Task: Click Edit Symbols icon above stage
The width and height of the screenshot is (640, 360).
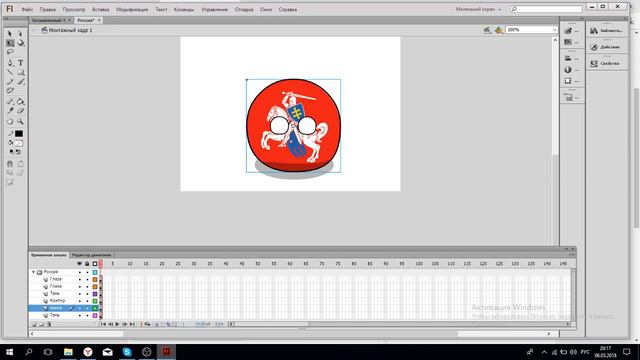Action: pyautogui.click(x=498, y=30)
